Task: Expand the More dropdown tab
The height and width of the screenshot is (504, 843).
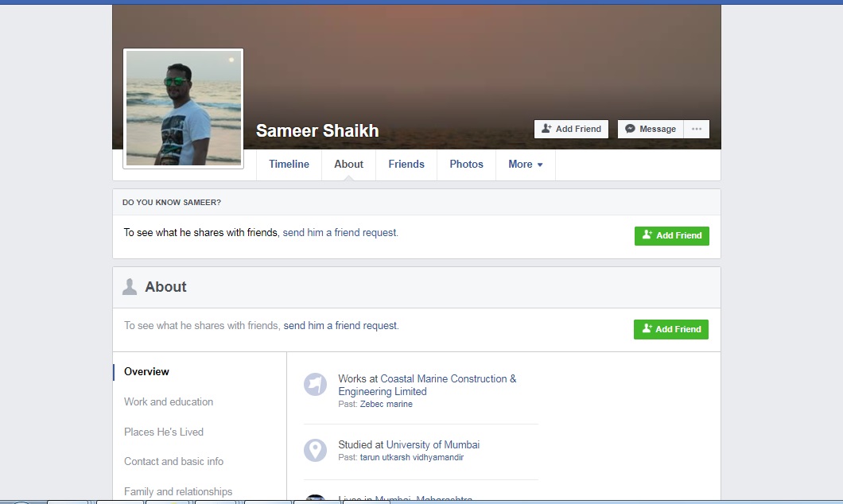Action: click(x=525, y=165)
